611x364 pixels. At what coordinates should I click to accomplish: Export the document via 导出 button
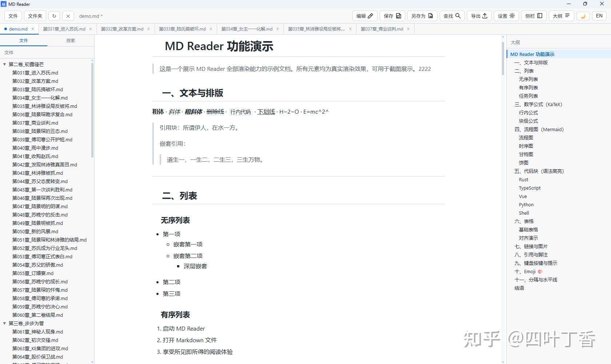click(x=479, y=16)
